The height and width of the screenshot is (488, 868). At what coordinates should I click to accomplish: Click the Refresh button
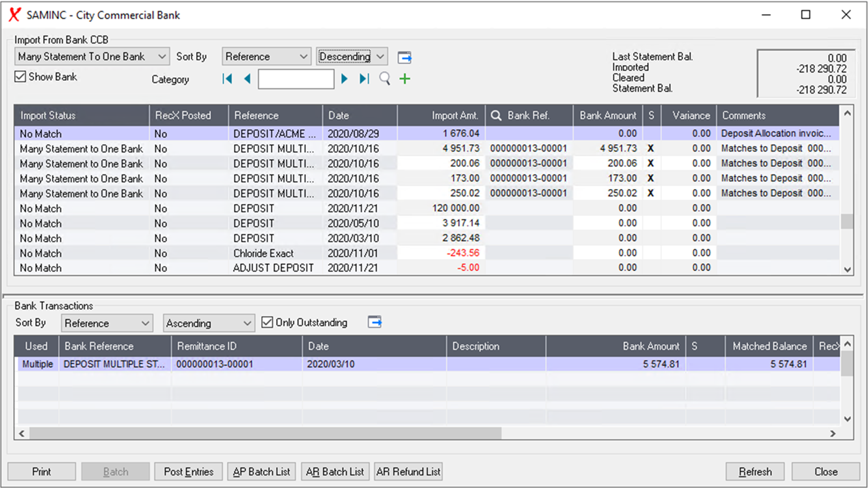tap(755, 472)
